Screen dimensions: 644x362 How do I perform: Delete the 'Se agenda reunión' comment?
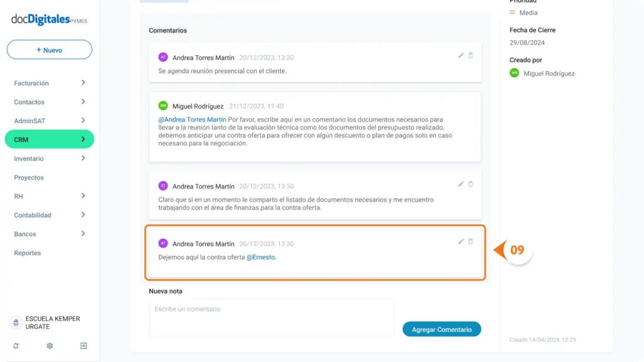pos(470,55)
